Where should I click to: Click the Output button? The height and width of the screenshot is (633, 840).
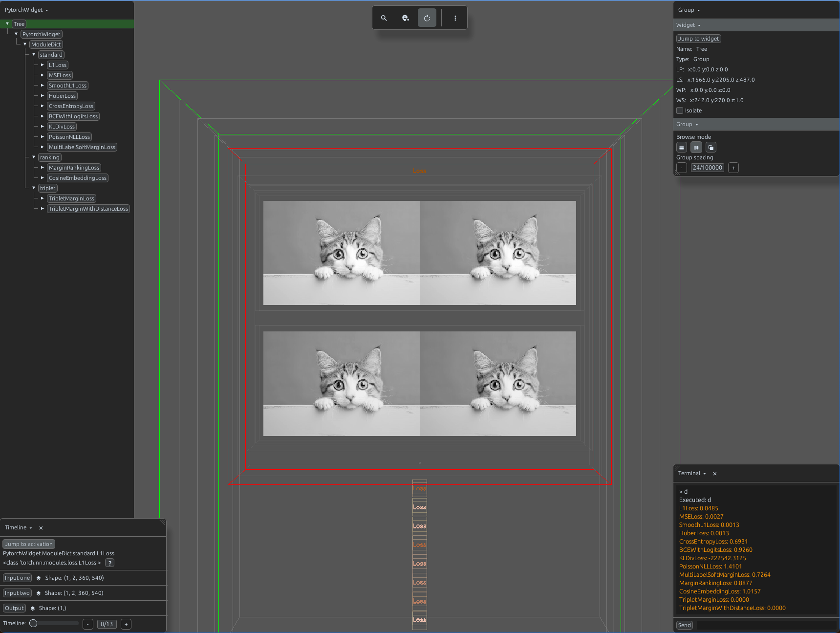click(x=14, y=608)
